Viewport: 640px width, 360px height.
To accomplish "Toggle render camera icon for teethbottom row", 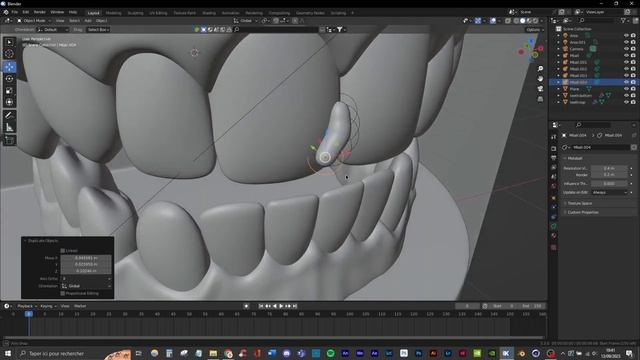I will [x=633, y=96].
